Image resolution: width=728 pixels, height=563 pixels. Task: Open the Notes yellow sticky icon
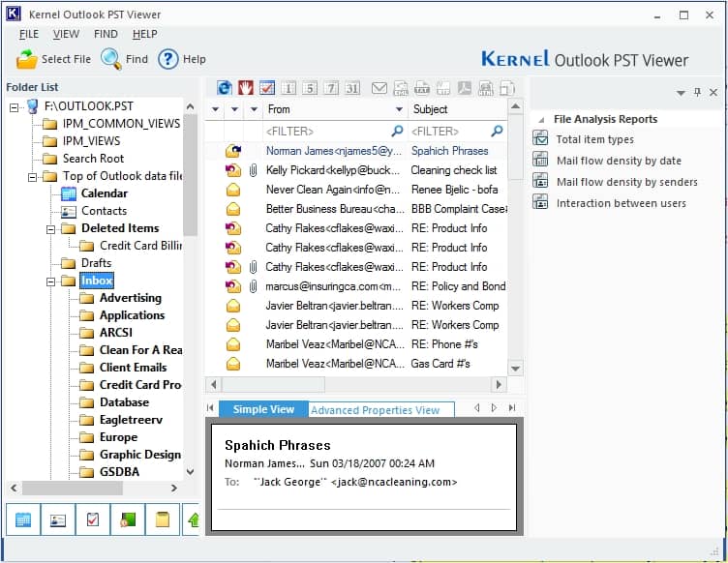pos(163,519)
